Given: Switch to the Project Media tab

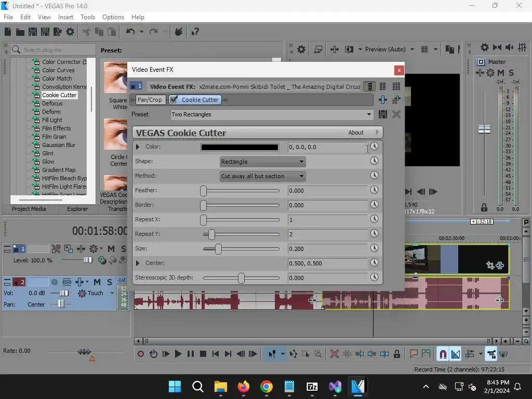Looking at the screenshot, I should pyautogui.click(x=29, y=209).
